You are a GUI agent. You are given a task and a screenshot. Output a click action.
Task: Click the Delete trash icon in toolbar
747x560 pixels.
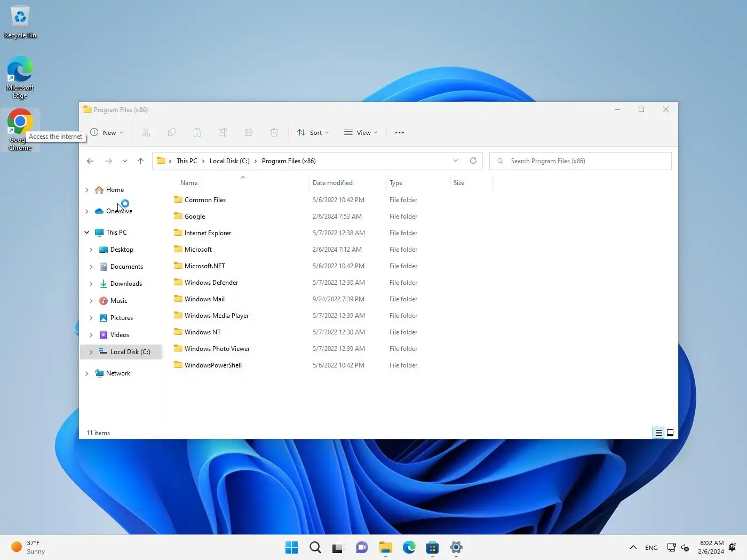click(x=274, y=132)
